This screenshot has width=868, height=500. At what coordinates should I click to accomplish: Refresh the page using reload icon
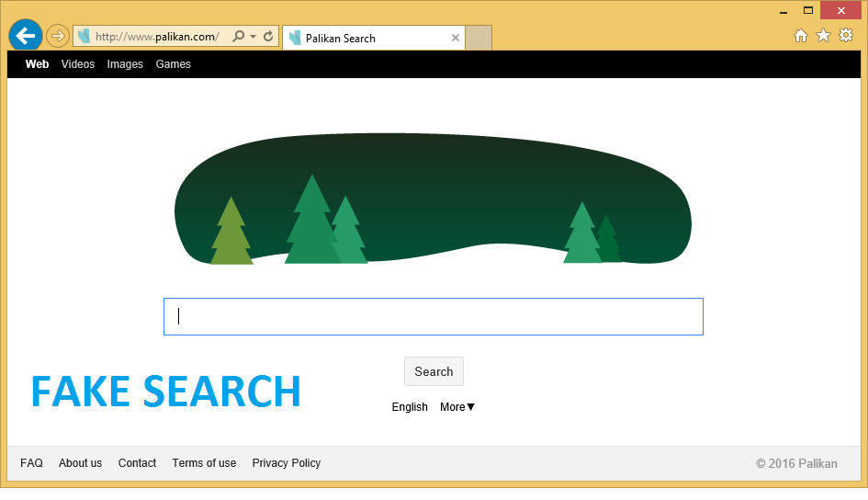[268, 37]
